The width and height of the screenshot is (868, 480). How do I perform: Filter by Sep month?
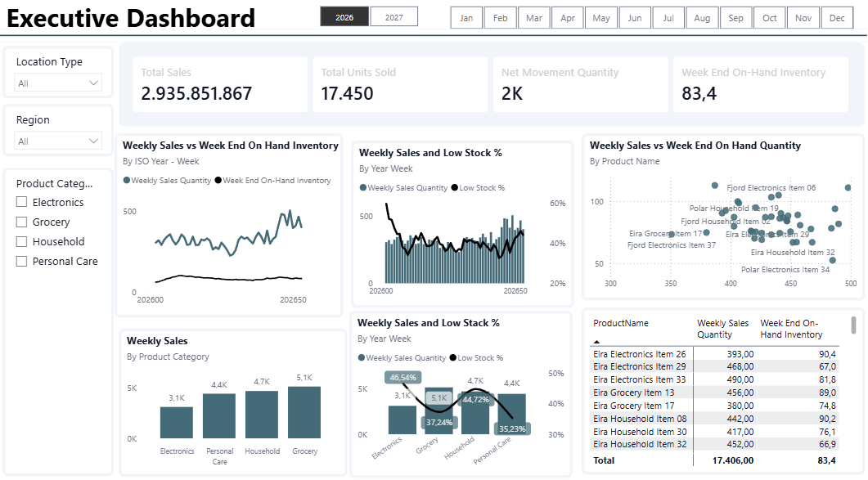pos(735,18)
